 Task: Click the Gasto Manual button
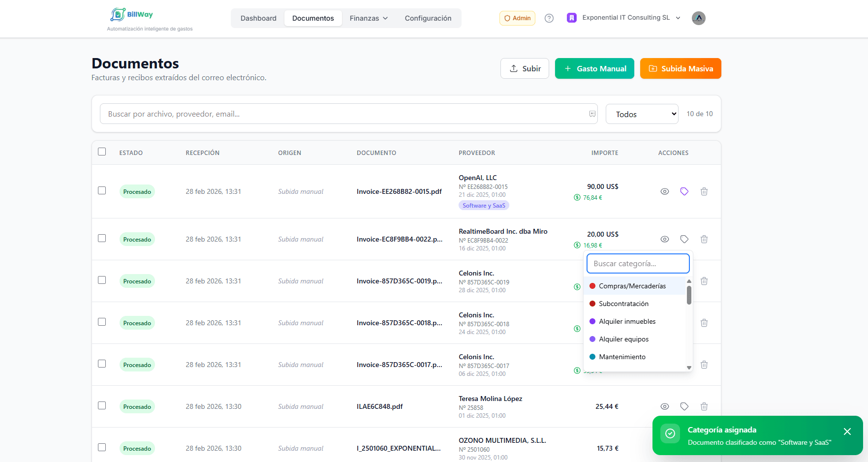[594, 68]
